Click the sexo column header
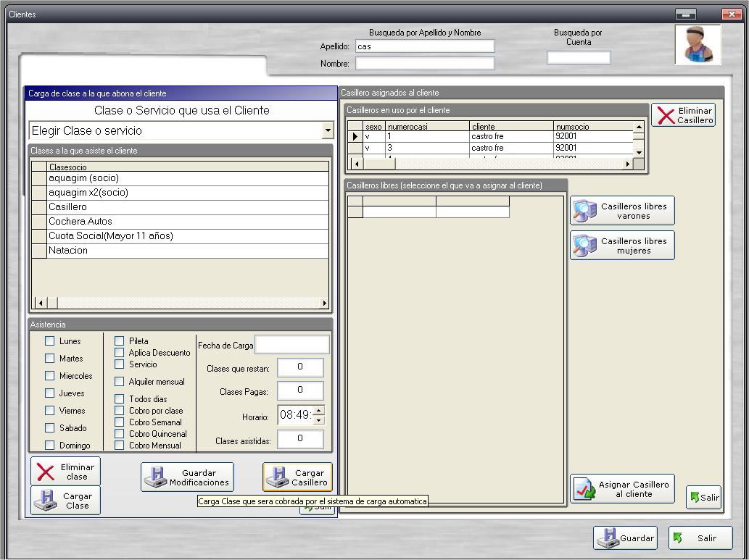 [374, 127]
